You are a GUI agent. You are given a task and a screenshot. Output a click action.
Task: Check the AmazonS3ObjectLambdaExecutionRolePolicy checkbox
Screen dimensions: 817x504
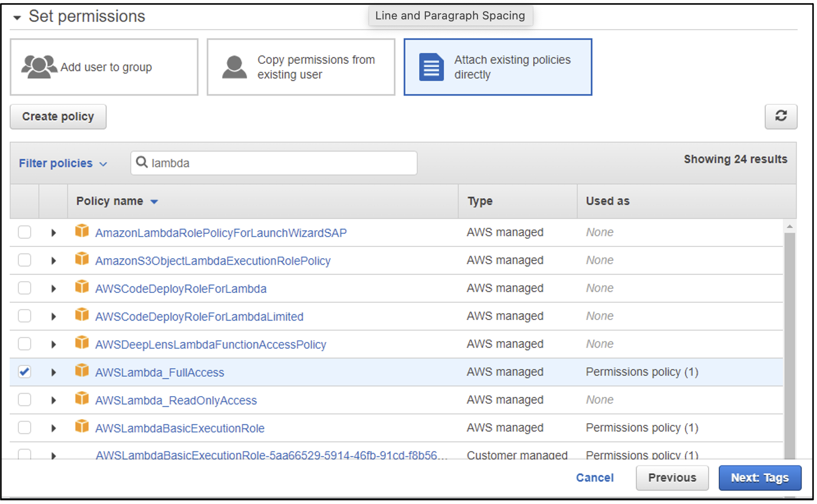pos(25,260)
